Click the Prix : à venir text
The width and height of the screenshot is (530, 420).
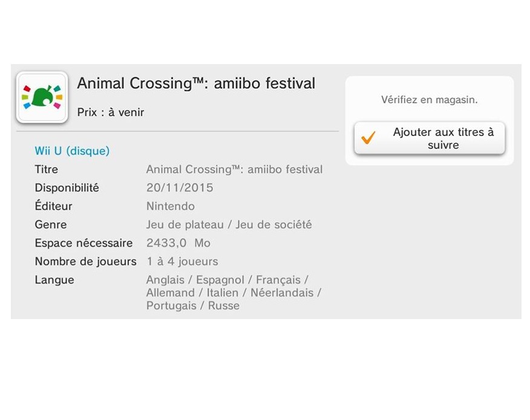pos(111,112)
